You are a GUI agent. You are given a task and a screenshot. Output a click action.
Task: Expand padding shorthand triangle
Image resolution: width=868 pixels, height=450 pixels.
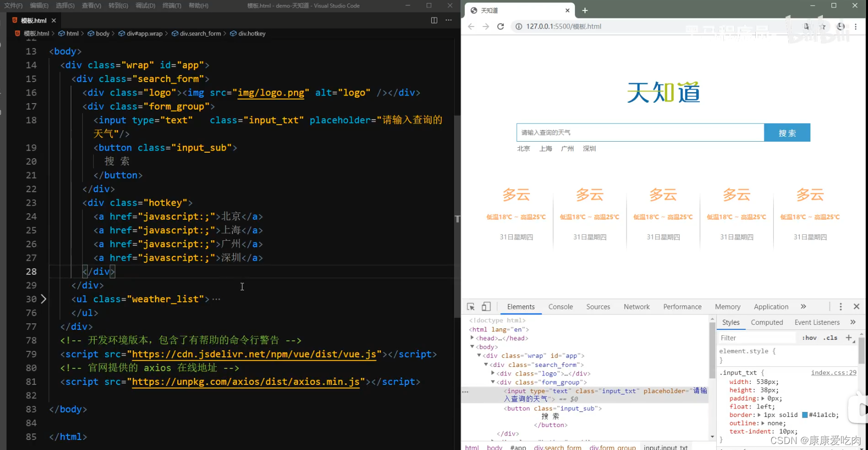763,398
